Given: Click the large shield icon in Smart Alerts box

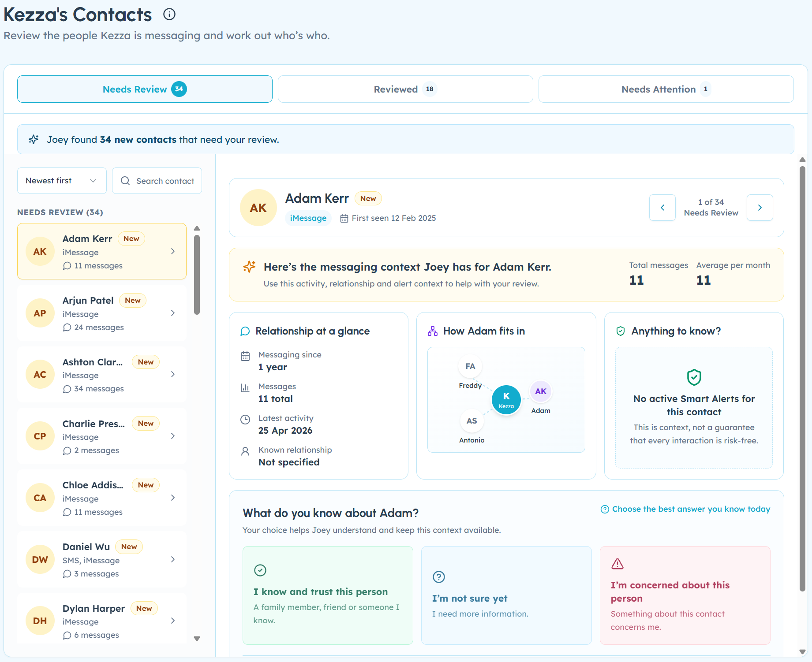Looking at the screenshot, I should pos(694,377).
